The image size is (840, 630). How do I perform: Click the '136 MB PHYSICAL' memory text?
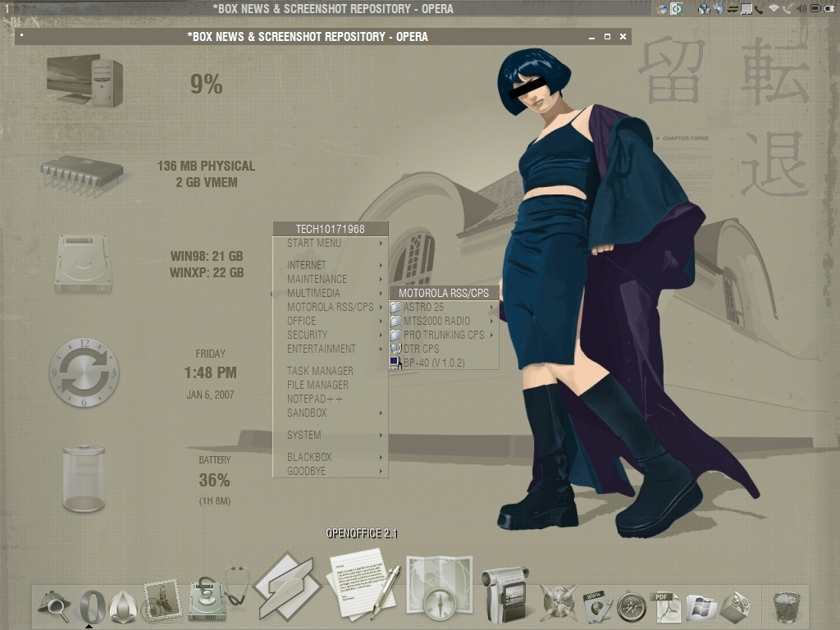pos(206,166)
